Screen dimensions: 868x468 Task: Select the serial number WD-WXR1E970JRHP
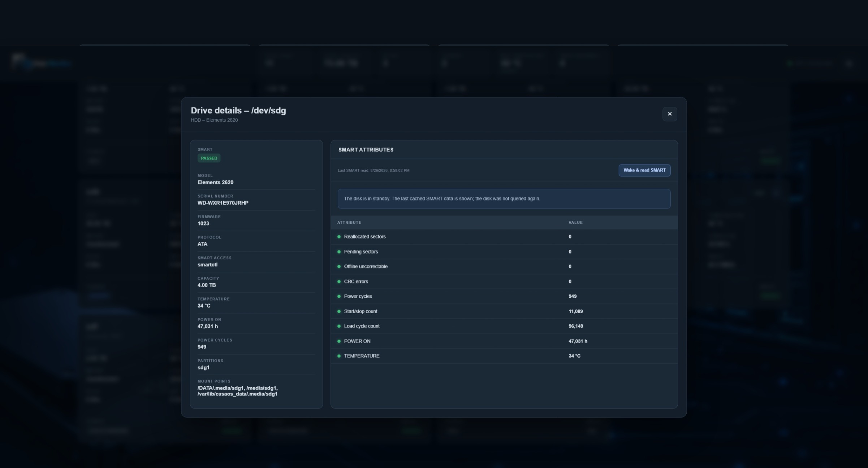click(223, 203)
